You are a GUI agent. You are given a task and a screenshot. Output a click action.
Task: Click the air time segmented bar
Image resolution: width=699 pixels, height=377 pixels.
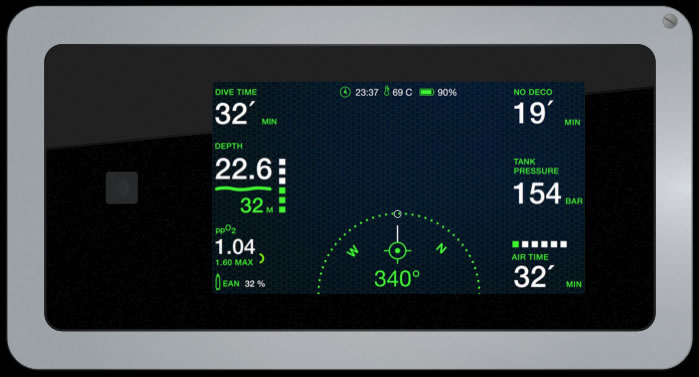click(540, 244)
